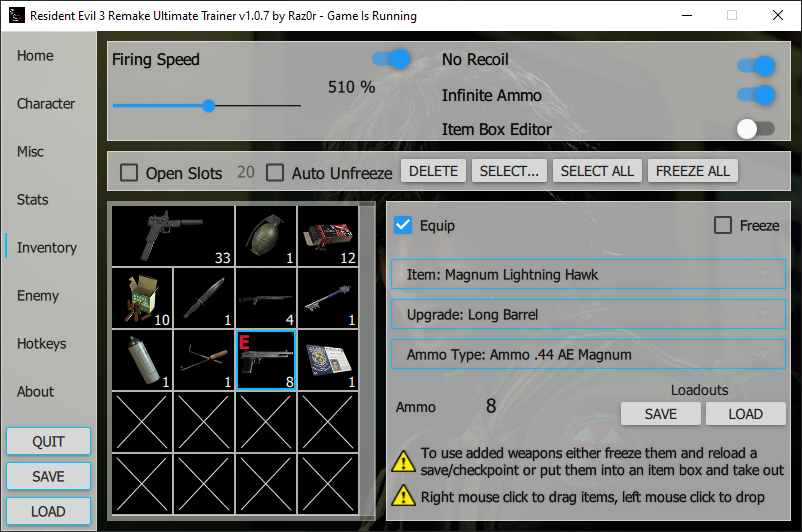The image size is (802, 532).
Task: Disable the No Recoil toggle
Action: click(755, 66)
